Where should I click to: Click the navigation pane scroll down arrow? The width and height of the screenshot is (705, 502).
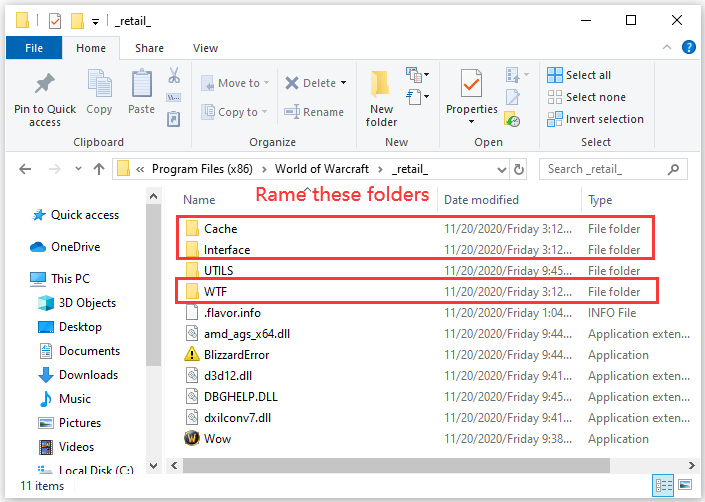click(153, 466)
